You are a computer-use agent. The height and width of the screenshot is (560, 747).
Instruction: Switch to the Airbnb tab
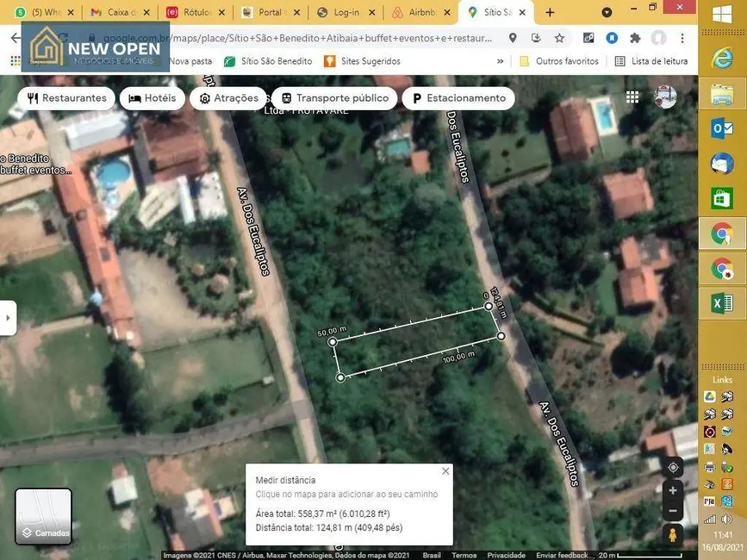click(x=420, y=12)
